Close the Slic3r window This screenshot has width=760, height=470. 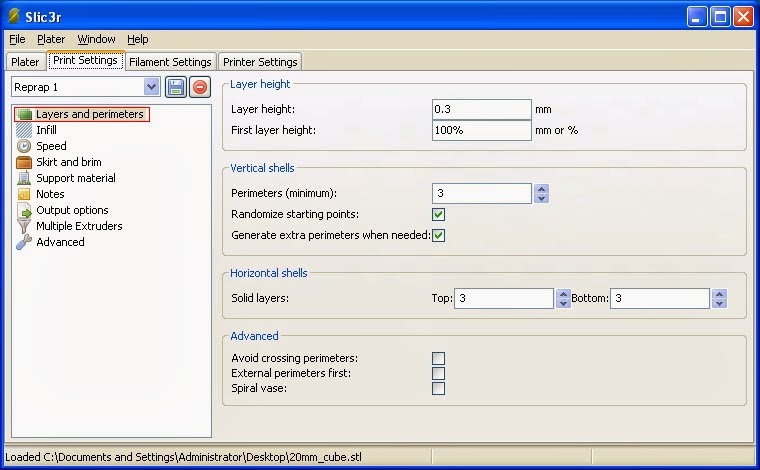coord(743,17)
